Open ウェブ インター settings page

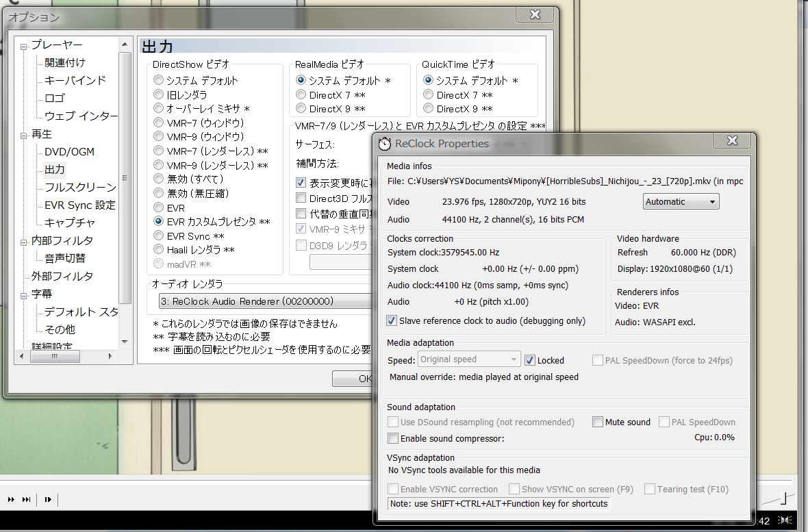81,116
